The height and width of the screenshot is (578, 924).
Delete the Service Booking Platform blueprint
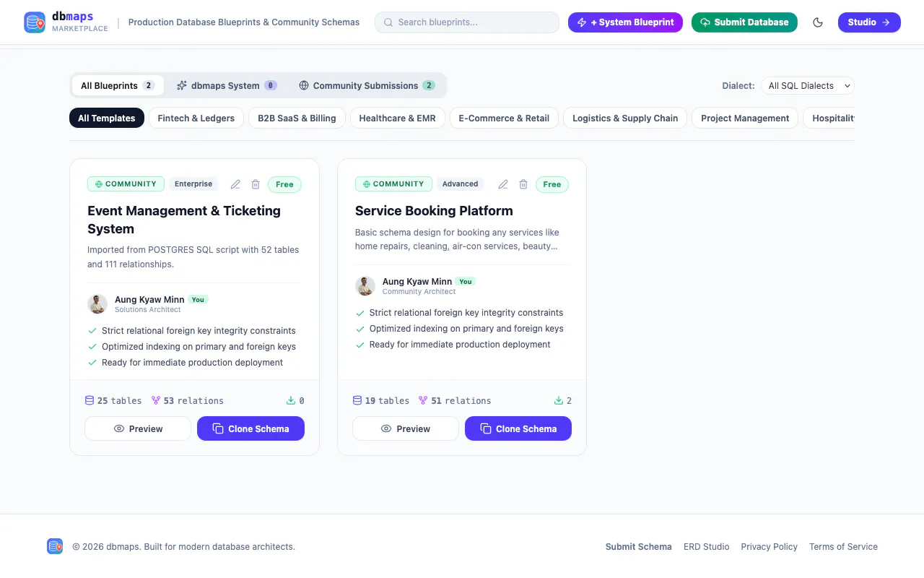(x=523, y=184)
